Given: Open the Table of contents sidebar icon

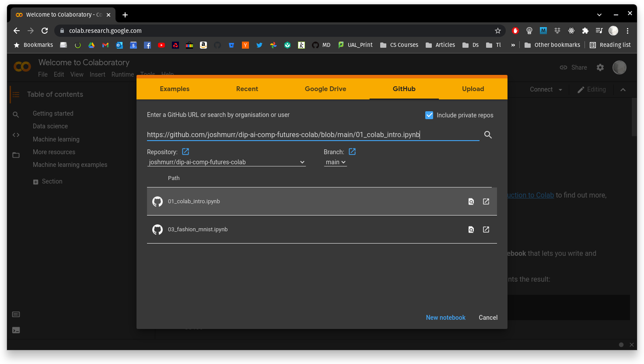Looking at the screenshot, I should (16, 94).
